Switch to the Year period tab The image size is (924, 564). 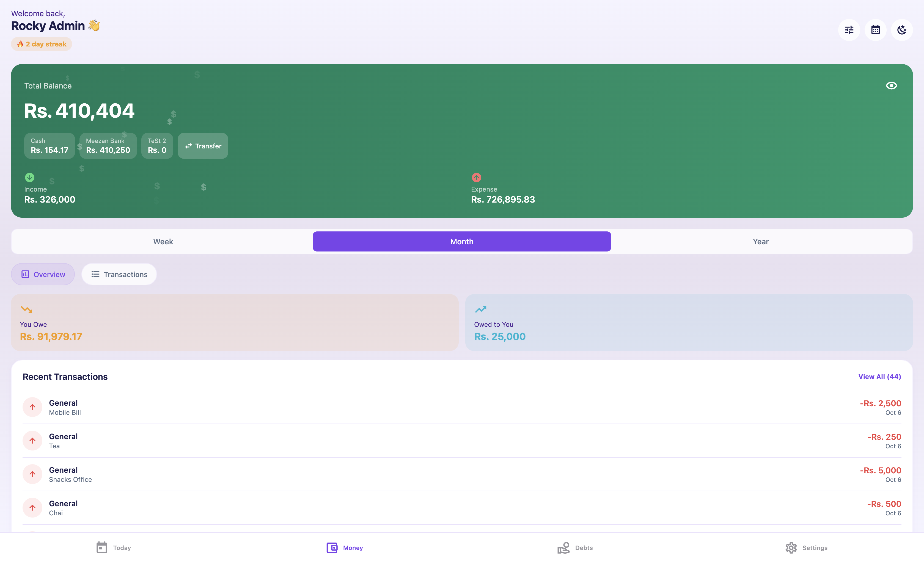[760, 242]
